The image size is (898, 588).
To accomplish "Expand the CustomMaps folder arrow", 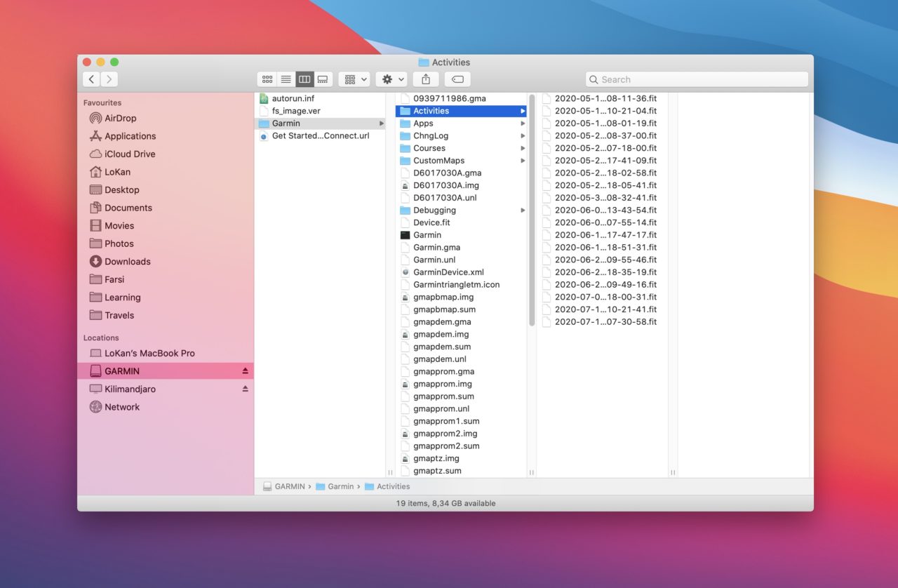I will 523,161.
